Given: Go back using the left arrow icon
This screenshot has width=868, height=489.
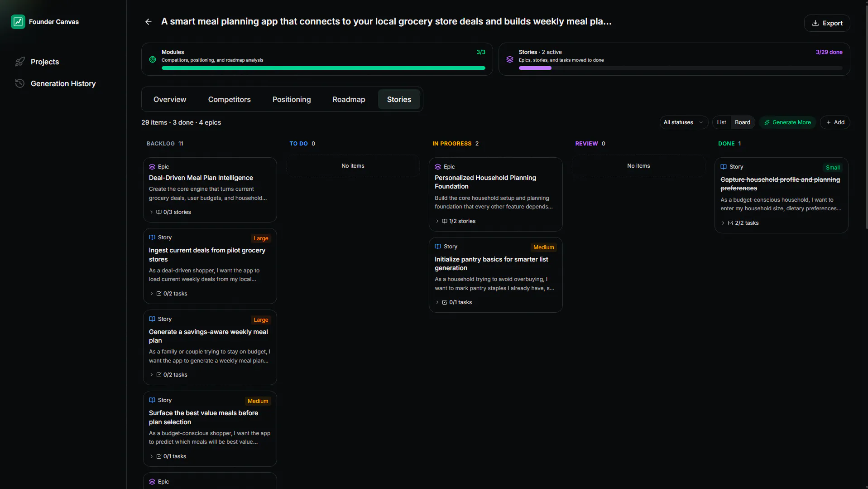Looking at the screenshot, I should click(148, 22).
